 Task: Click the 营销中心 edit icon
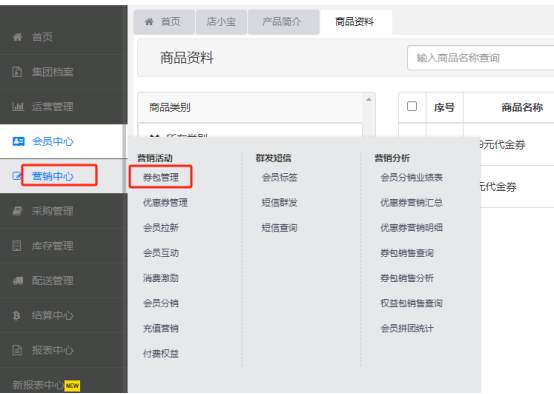[x=17, y=176]
